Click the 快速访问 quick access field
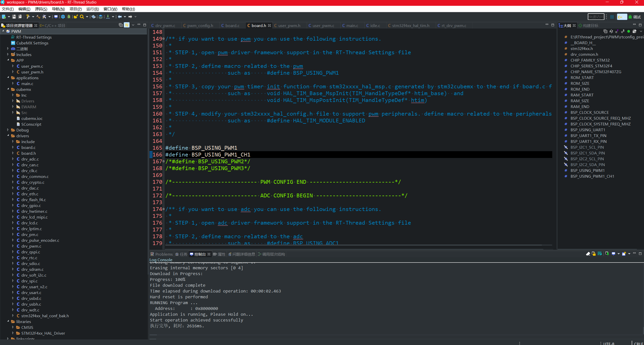Screen dimensions: 644x345 596,17
